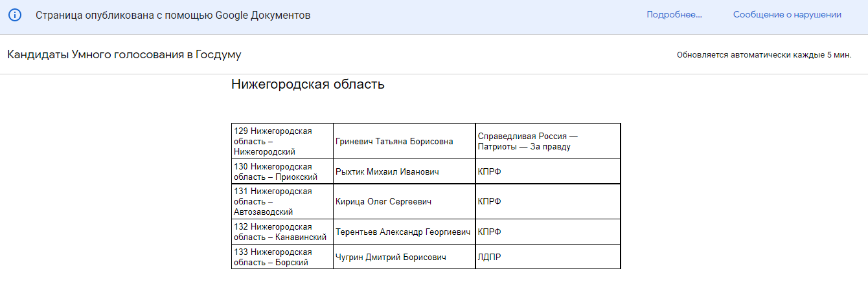Click the banner text about Google Документов
This screenshot has height=306, width=868.
click(x=173, y=15)
